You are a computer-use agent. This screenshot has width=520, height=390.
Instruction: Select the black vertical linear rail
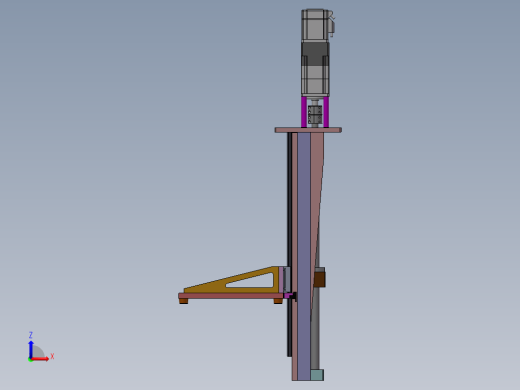(x=289, y=200)
